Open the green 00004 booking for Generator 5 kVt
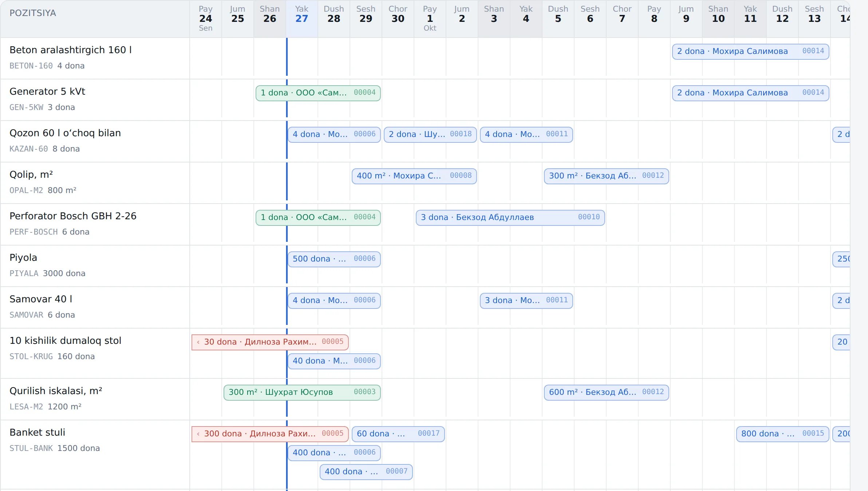 tap(318, 93)
